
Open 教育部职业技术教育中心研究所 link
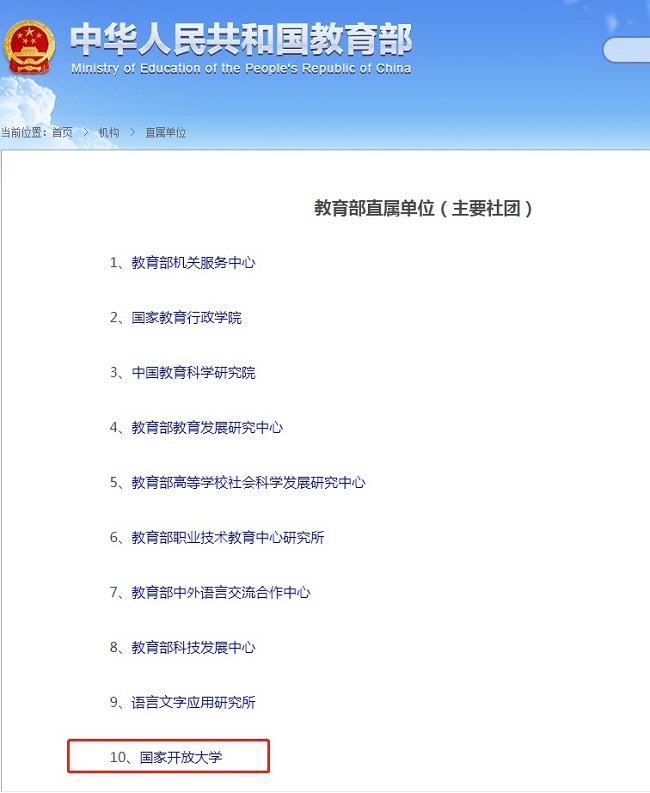coord(228,538)
